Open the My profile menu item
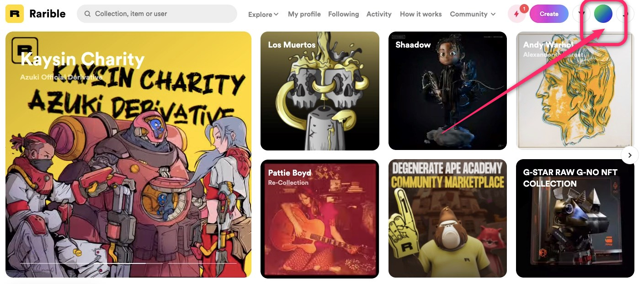 coord(304,14)
